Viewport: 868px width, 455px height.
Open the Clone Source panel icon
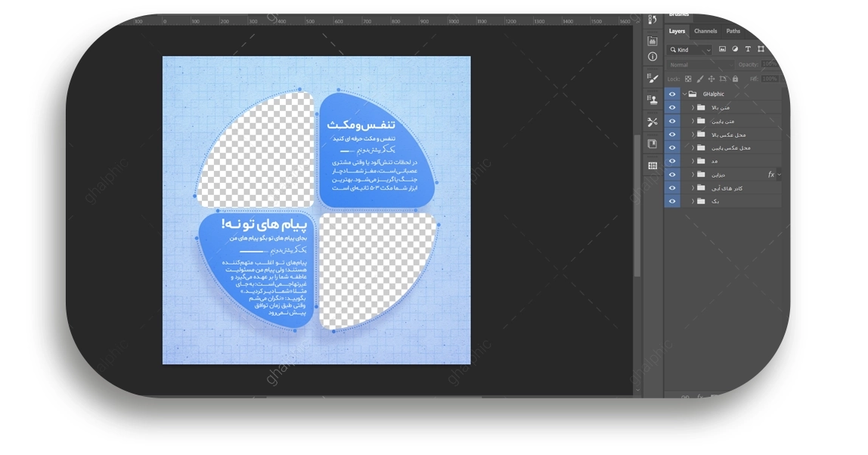[x=652, y=101]
